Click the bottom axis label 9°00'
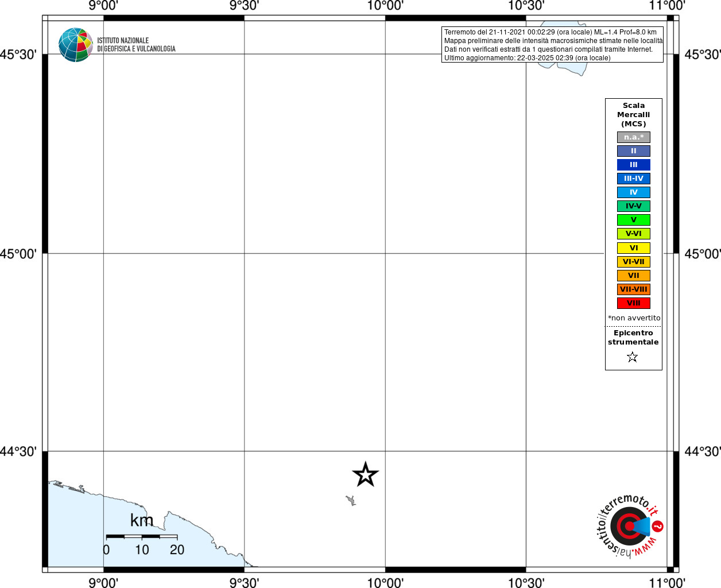 [103, 583]
